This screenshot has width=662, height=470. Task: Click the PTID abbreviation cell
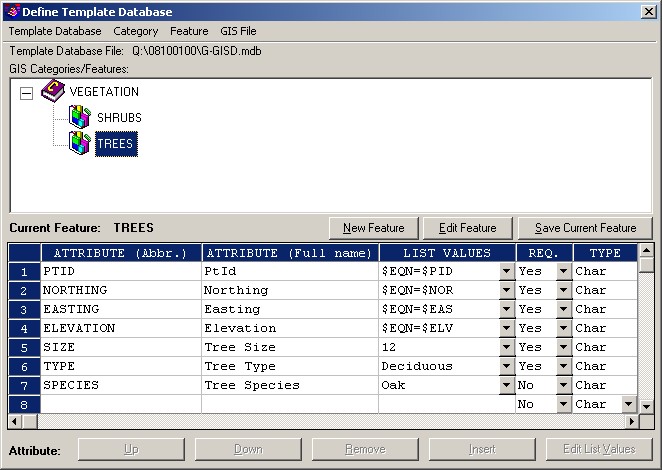point(121,271)
